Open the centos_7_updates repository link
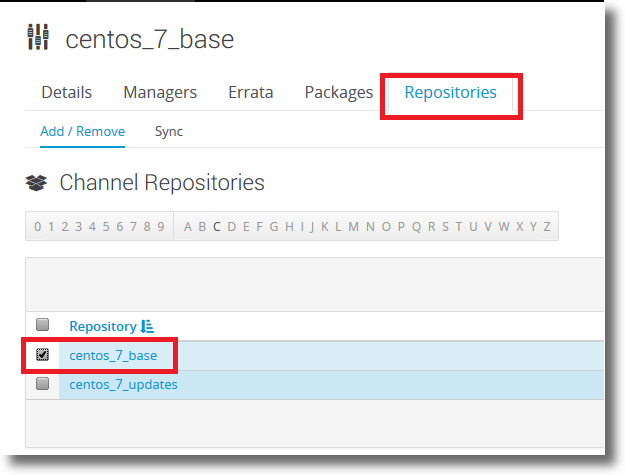The width and height of the screenshot is (625, 475). (124, 385)
